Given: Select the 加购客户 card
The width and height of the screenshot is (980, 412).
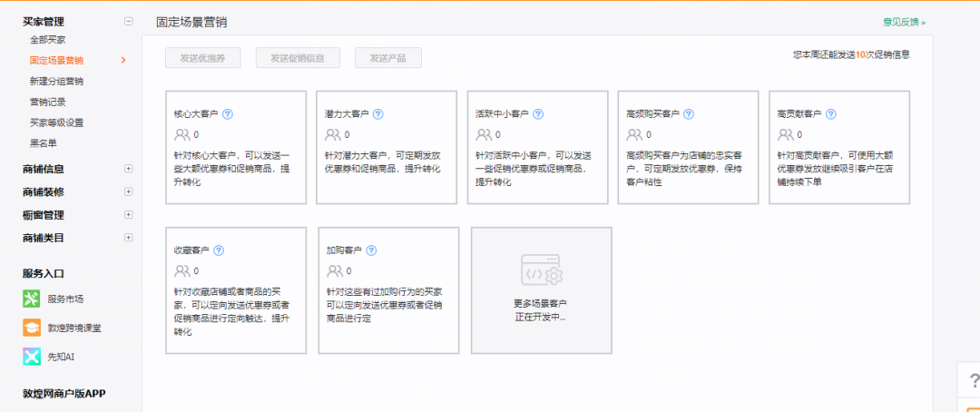Looking at the screenshot, I should pyautogui.click(x=388, y=290).
